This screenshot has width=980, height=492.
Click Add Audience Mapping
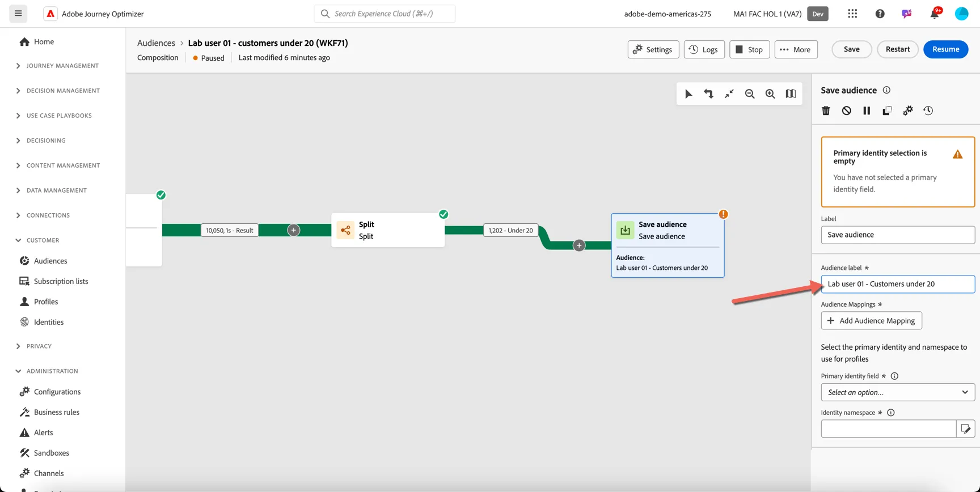[871, 321]
